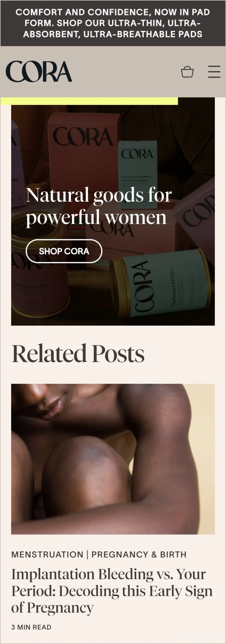Click the Natural goods for powerful women headline
The image size is (226, 644).
point(99,206)
